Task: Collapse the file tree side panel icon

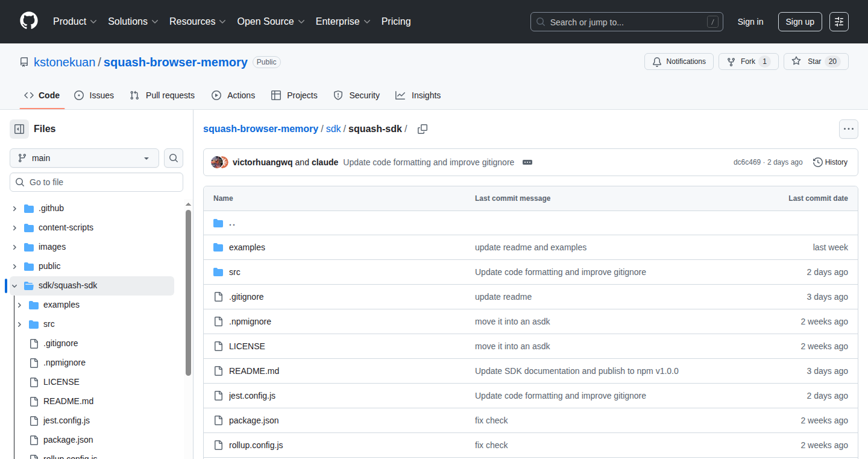Action: (19, 129)
